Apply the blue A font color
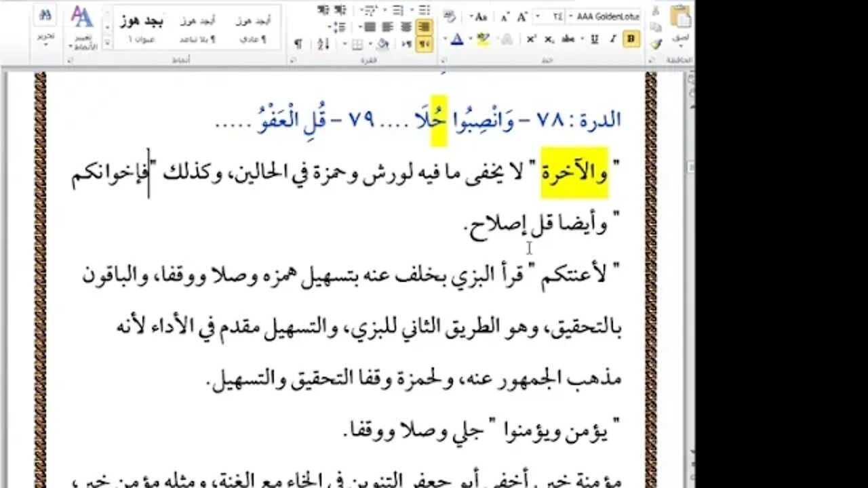The image size is (868, 488). pyautogui.click(x=457, y=39)
